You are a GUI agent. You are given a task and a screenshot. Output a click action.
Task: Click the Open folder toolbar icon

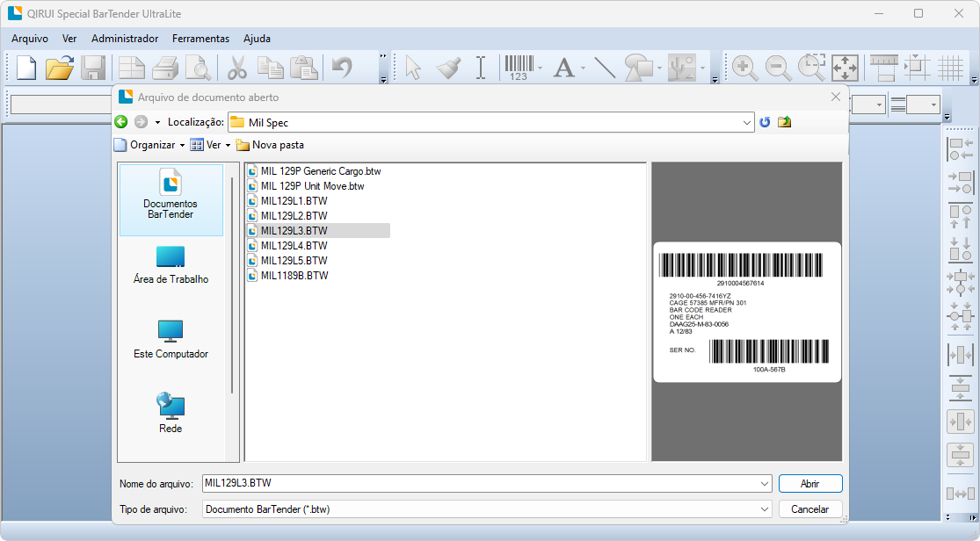(60, 68)
